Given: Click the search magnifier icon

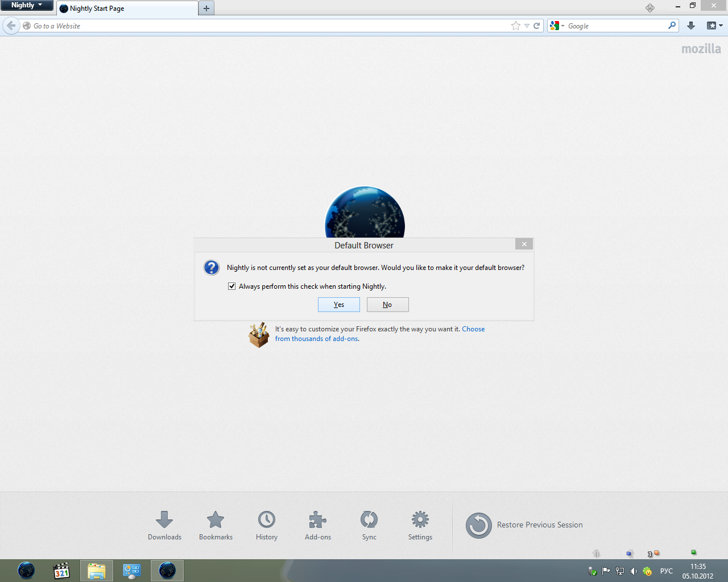Looking at the screenshot, I should (x=672, y=26).
